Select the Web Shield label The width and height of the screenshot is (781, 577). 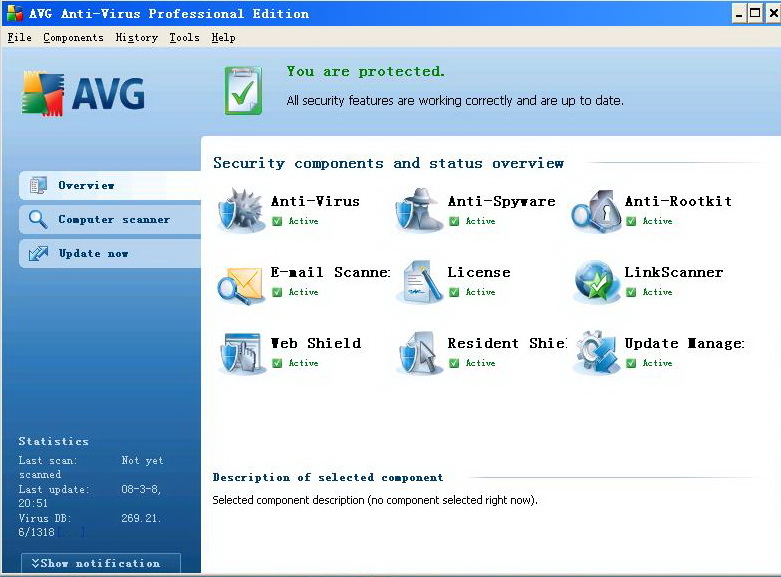pyautogui.click(x=316, y=343)
